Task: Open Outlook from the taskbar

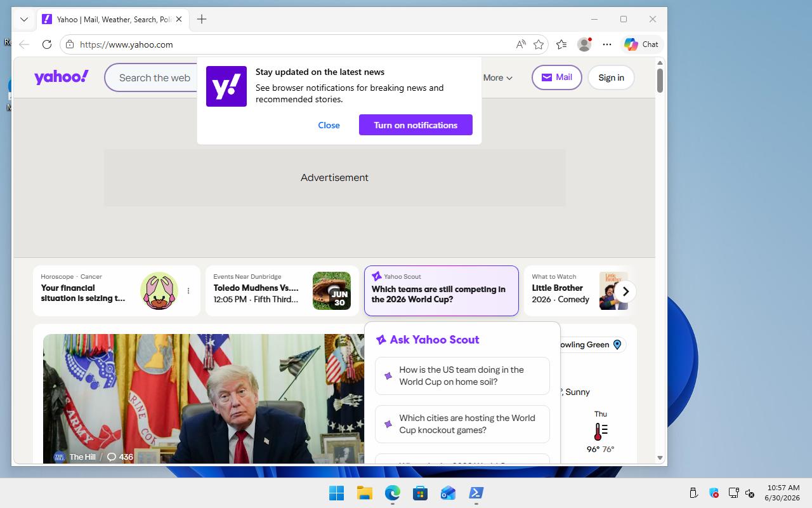Action: (x=448, y=493)
